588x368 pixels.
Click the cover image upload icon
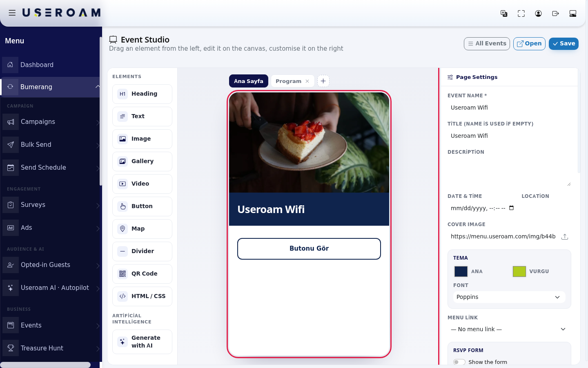tap(565, 237)
